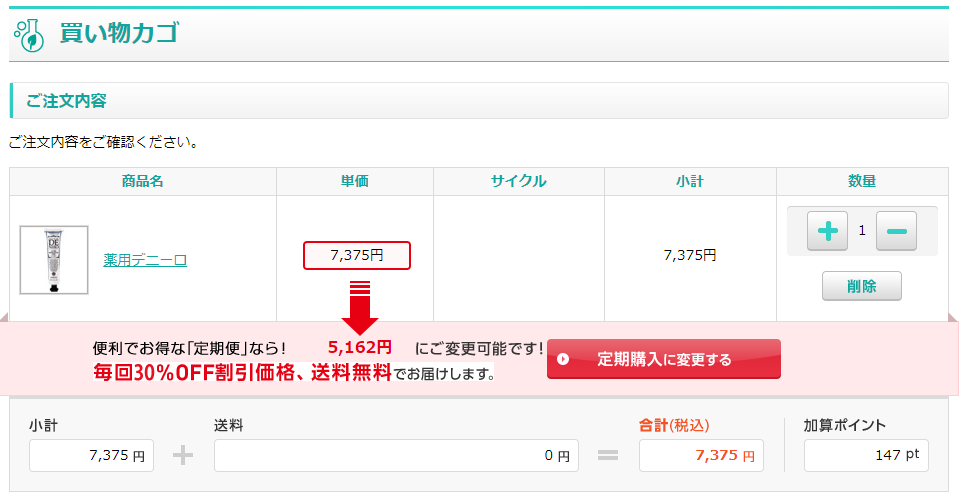Click the flask logo beside 買い物カゴ
Image resolution: width=973 pixels, height=502 pixels.
tap(29, 33)
